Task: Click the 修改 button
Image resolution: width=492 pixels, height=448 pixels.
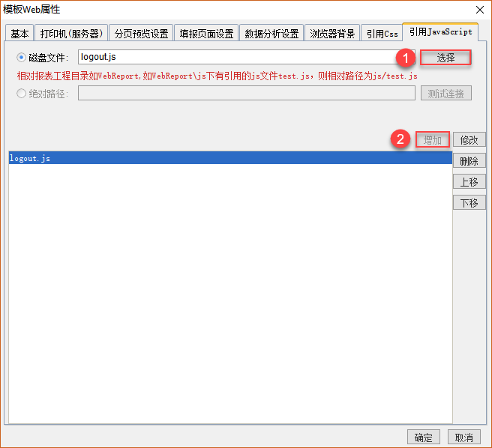Action: [x=469, y=140]
